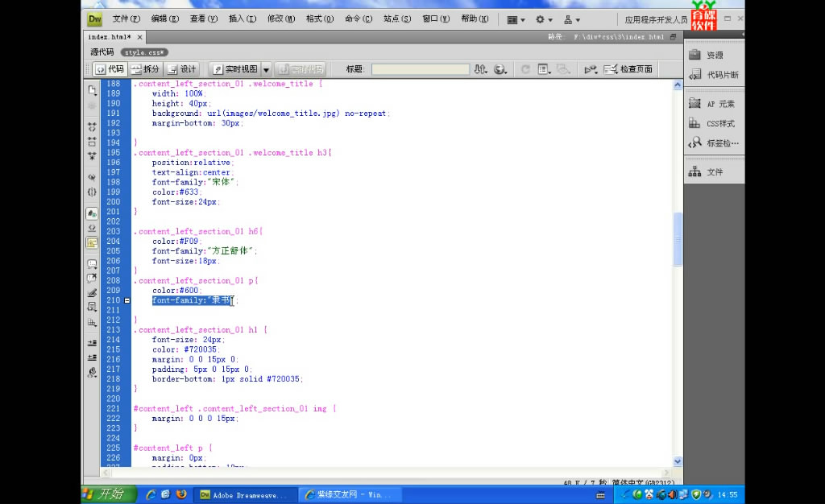The height and width of the screenshot is (504, 825).
Task: Collapse Full Tag icon in coding toolbar
Action: pos(92,126)
